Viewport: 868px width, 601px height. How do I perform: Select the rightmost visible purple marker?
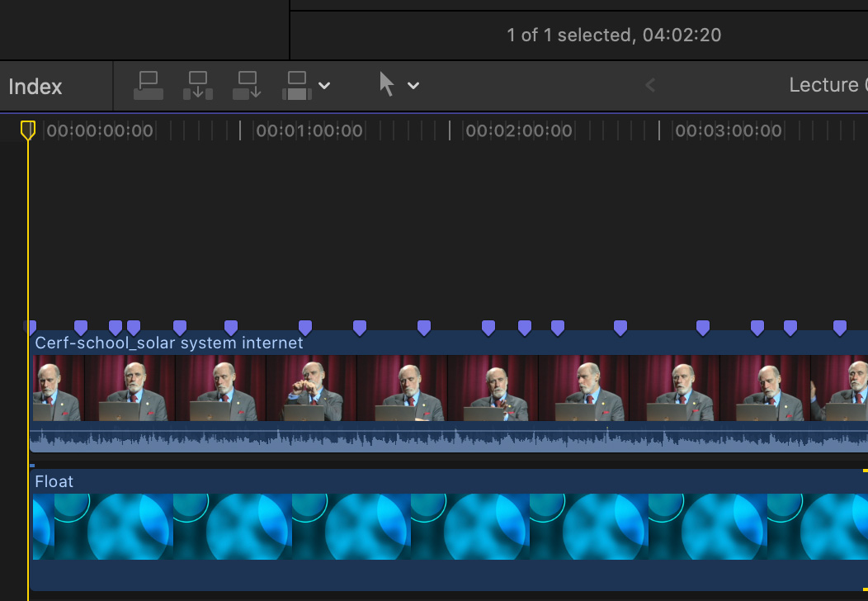coord(840,328)
